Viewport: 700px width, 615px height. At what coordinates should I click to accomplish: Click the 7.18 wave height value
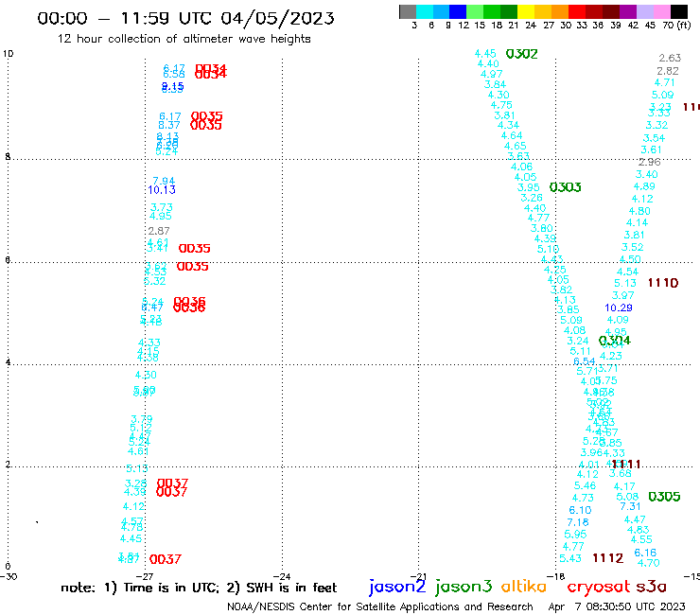pos(578,522)
